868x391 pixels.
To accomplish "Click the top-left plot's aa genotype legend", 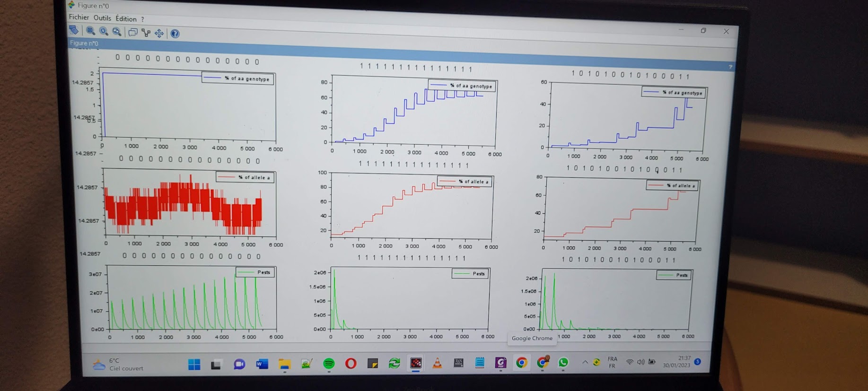I will click(x=237, y=78).
